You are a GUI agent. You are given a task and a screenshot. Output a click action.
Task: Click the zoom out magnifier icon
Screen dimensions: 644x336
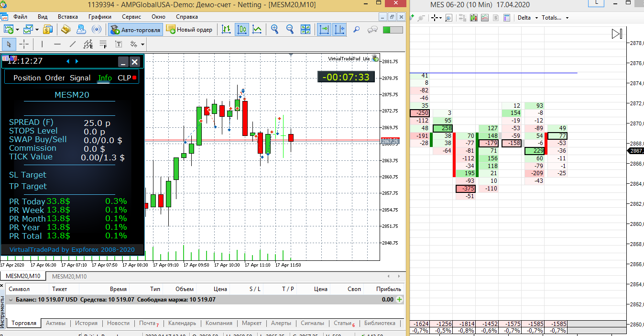290,30
